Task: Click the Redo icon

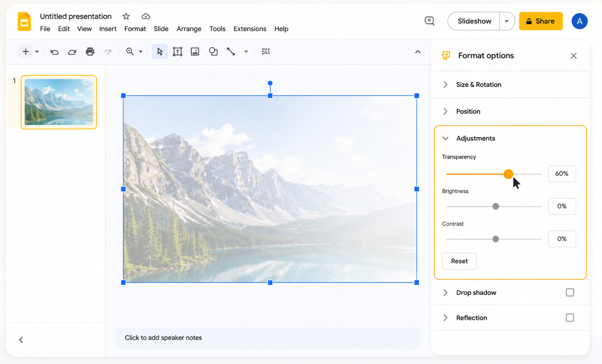Action: click(x=72, y=52)
